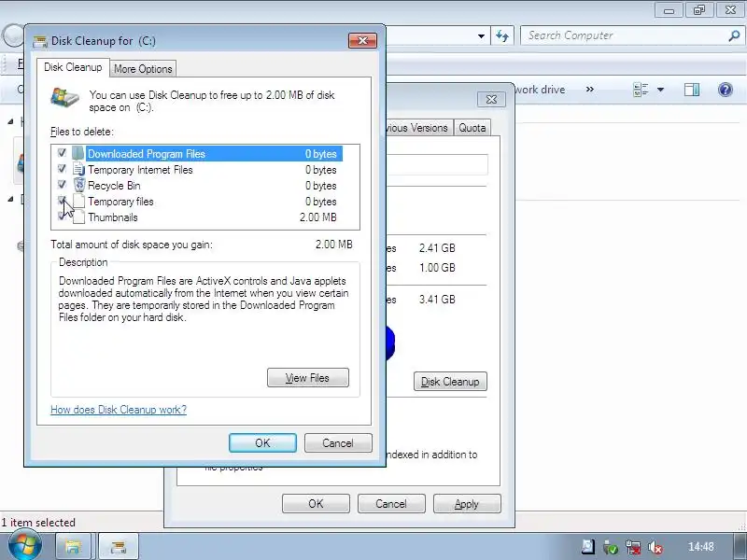Click Cancel in Properties window
The image size is (747, 560).
391,503
